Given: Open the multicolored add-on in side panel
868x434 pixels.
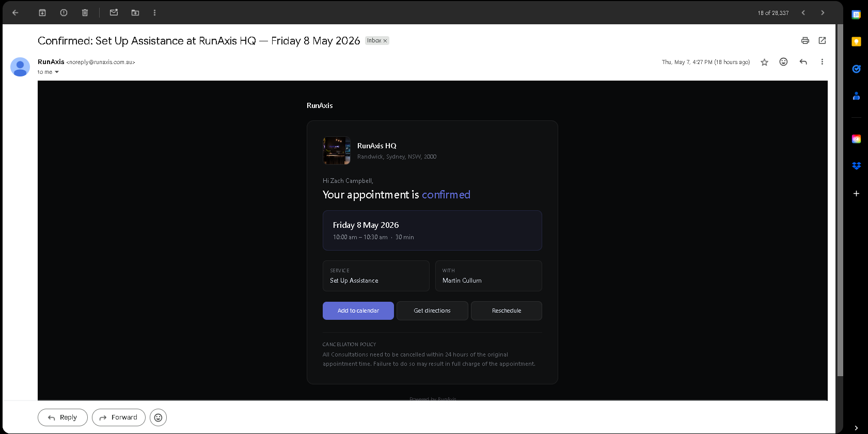Looking at the screenshot, I should 856,139.
